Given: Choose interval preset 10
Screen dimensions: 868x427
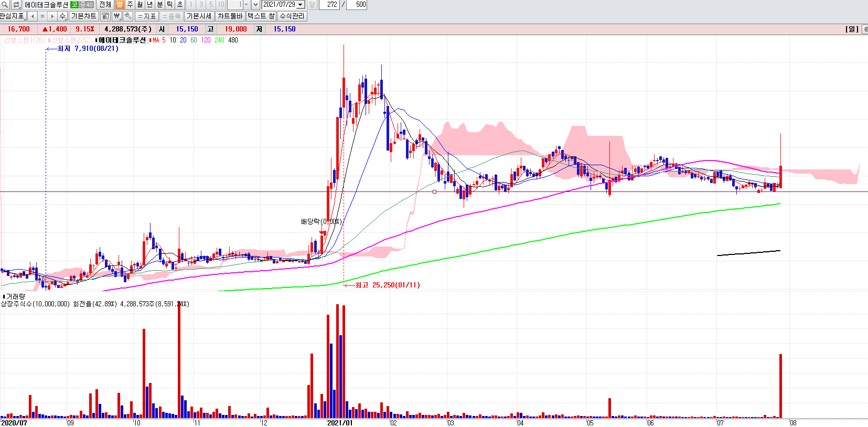Looking at the screenshot, I should (x=221, y=5).
